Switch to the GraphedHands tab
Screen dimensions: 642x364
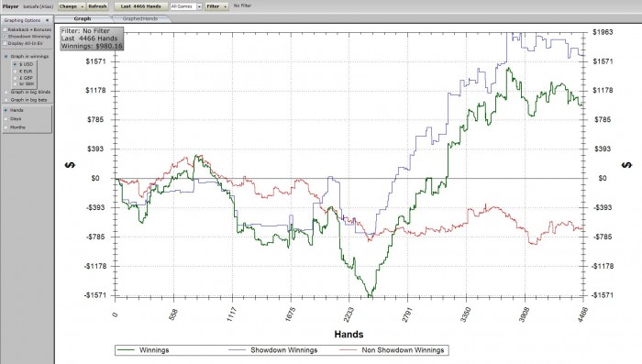click(x=140, y=19)
